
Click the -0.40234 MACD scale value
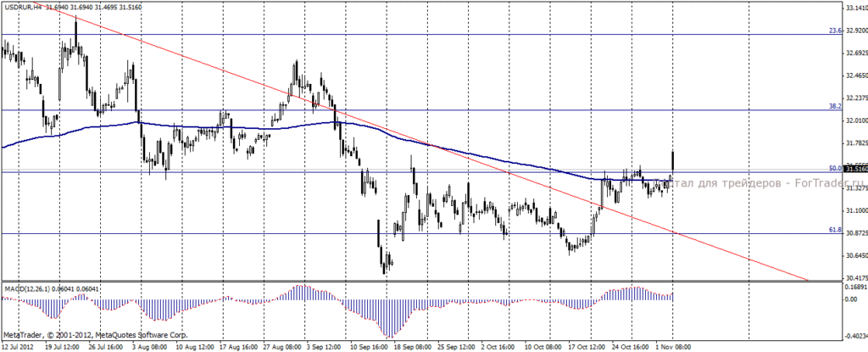point(854,337)
